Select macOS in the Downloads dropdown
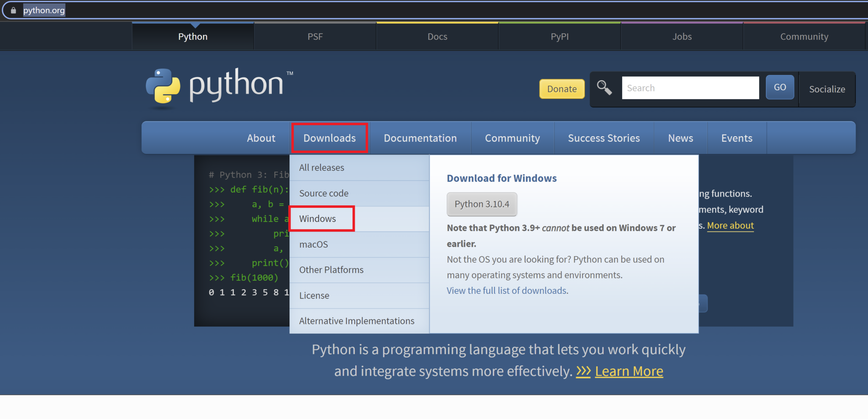 (313, 244)
